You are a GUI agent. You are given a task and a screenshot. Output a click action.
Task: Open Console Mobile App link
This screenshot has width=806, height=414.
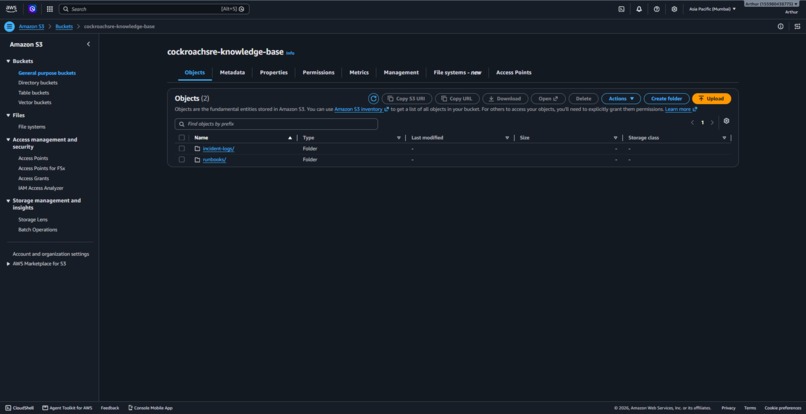(x=150, y=408)
